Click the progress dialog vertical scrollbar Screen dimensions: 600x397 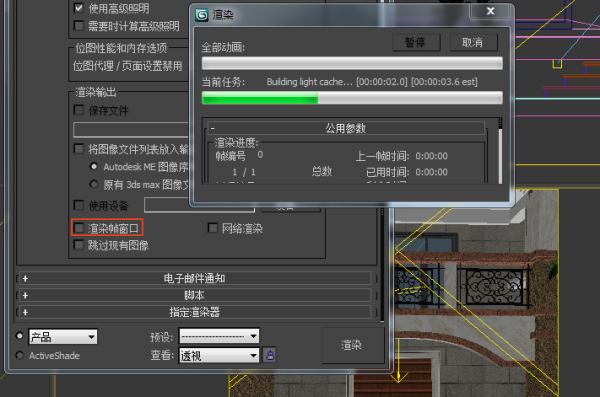tap(500, 150)
